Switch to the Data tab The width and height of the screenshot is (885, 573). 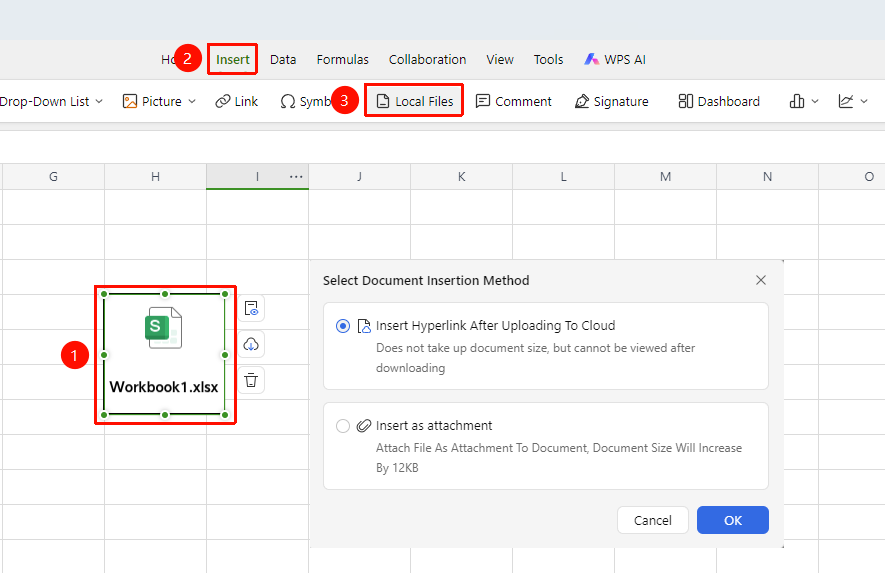(283, 59)
